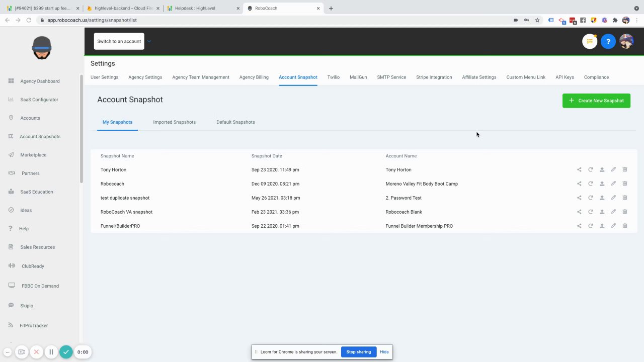Viewport: 644px width, 362px height.
Task: Open the User Settings tab
Action: 105,77
